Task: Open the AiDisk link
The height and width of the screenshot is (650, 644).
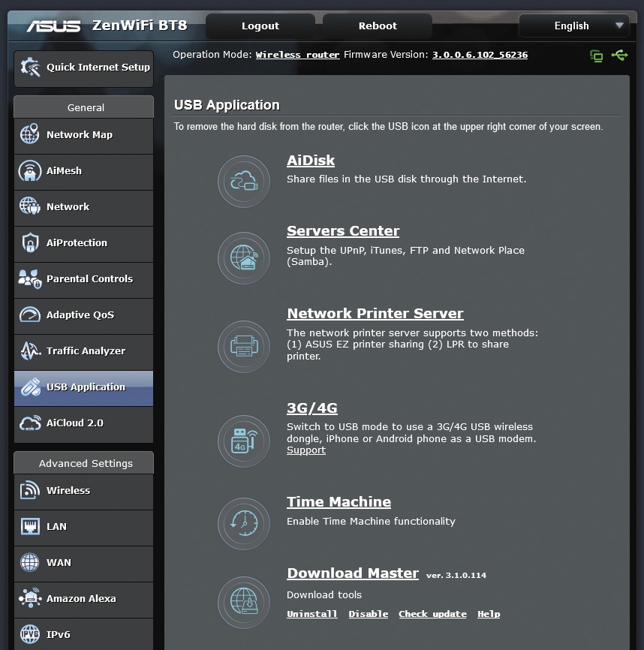Action: [x=311, y=160]
